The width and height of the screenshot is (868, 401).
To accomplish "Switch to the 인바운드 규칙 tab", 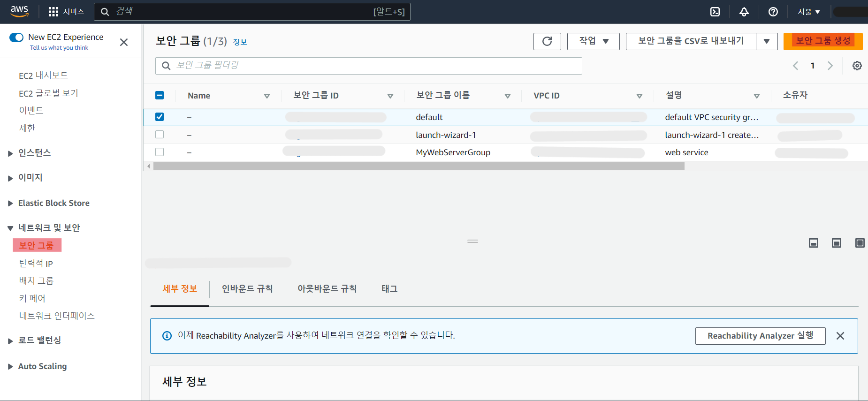I will click(x=247, y=289).
